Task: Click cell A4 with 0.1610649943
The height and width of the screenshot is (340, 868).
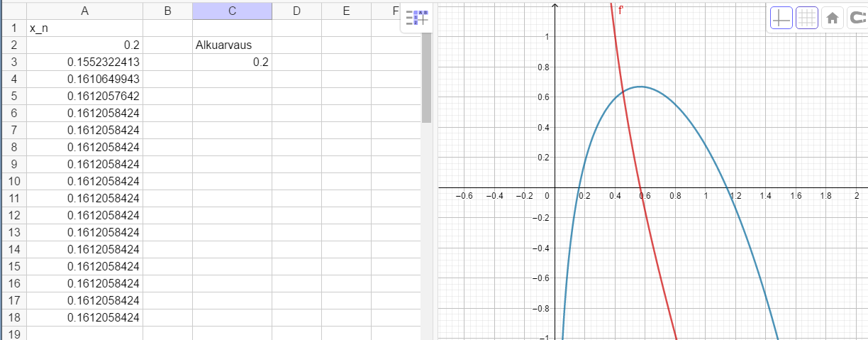Action: [84, 79]
